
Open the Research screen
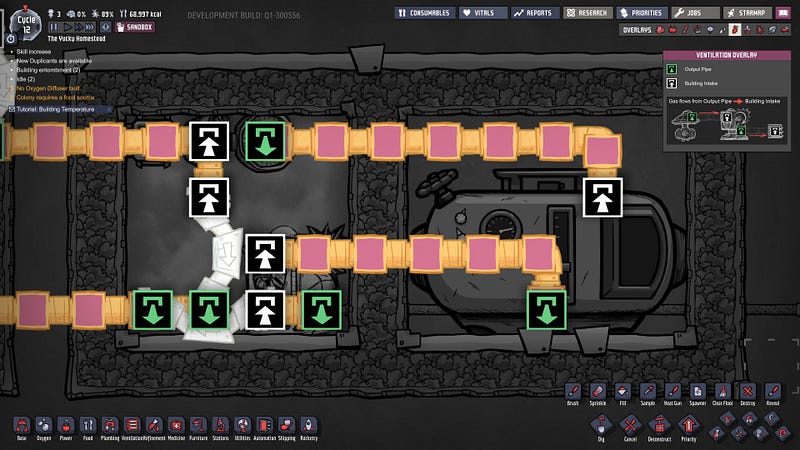(588, 13)
